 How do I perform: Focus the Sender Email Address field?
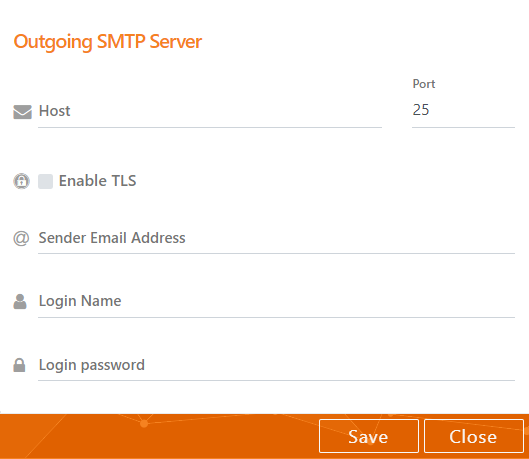pos(276,238)
